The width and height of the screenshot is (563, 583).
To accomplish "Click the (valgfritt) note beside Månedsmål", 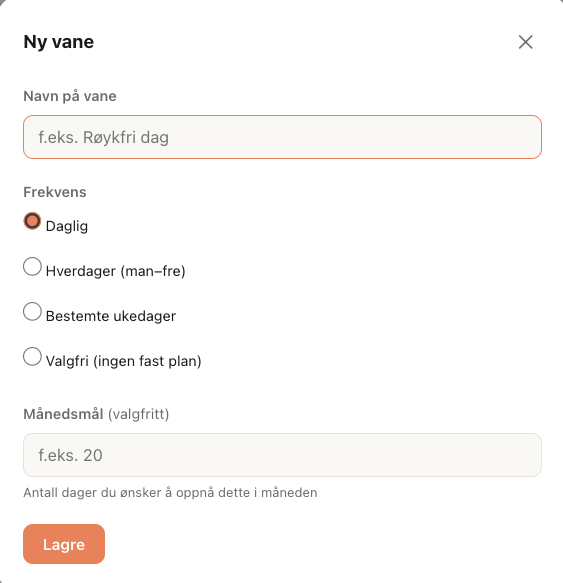I will [x=139, y=414].
